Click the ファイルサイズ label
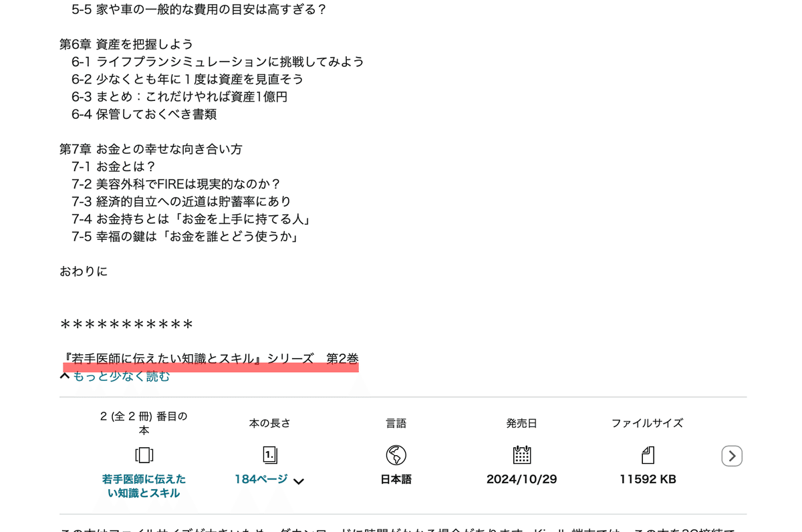This screenshot has width=802, height=532. tap(648, 423)
